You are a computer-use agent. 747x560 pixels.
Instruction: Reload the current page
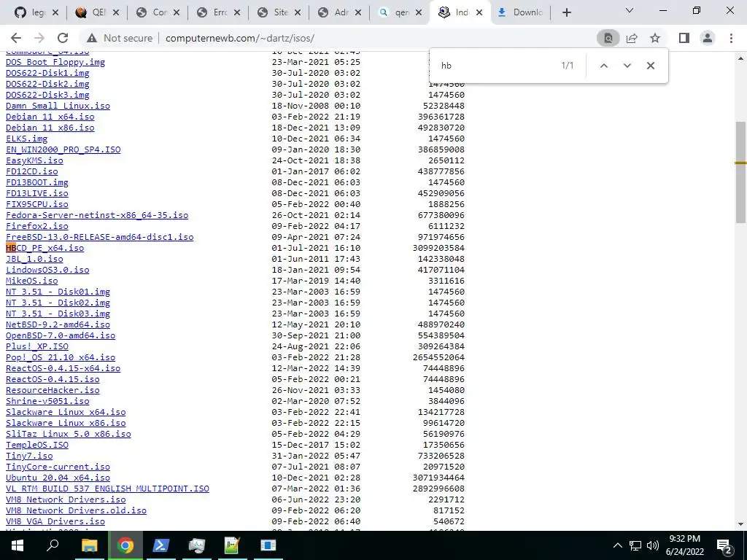coord(63,38)
